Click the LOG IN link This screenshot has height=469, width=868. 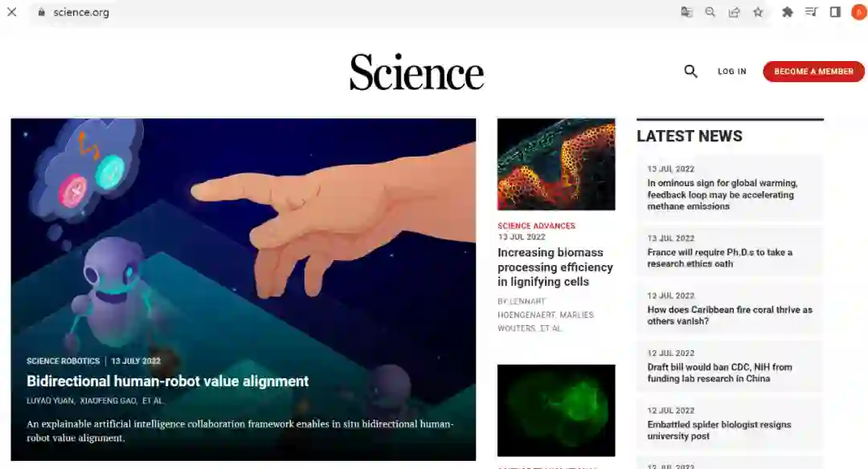[731, 71]
